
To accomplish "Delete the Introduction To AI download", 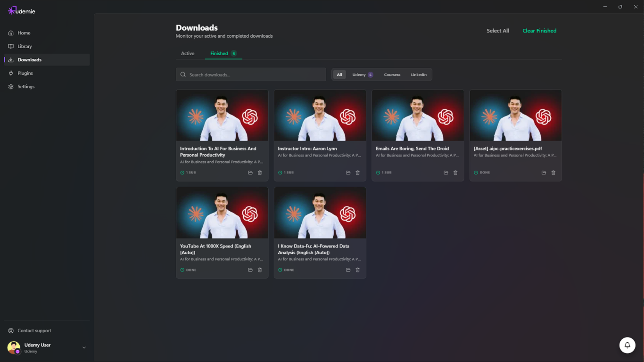I will point(260,173).
